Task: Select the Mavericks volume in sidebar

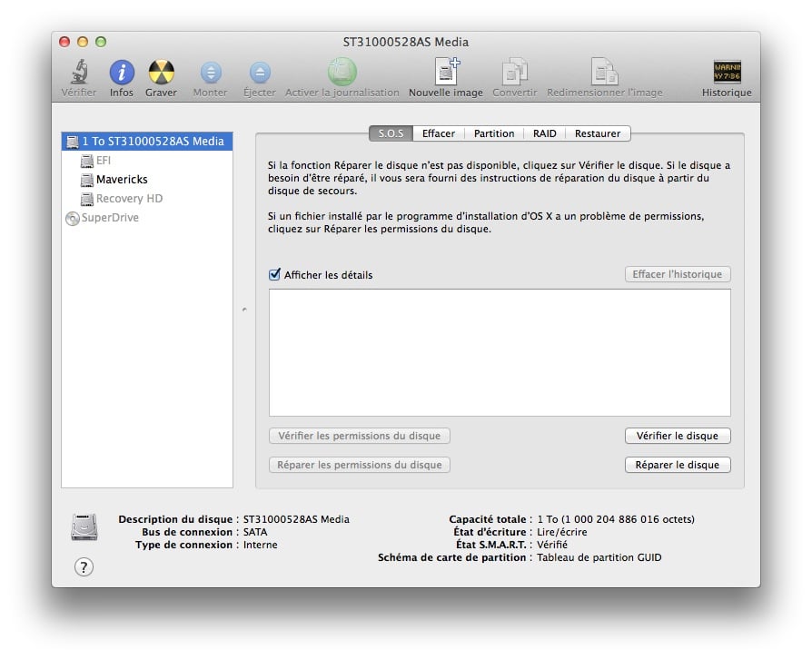Action: coord(121,180)
